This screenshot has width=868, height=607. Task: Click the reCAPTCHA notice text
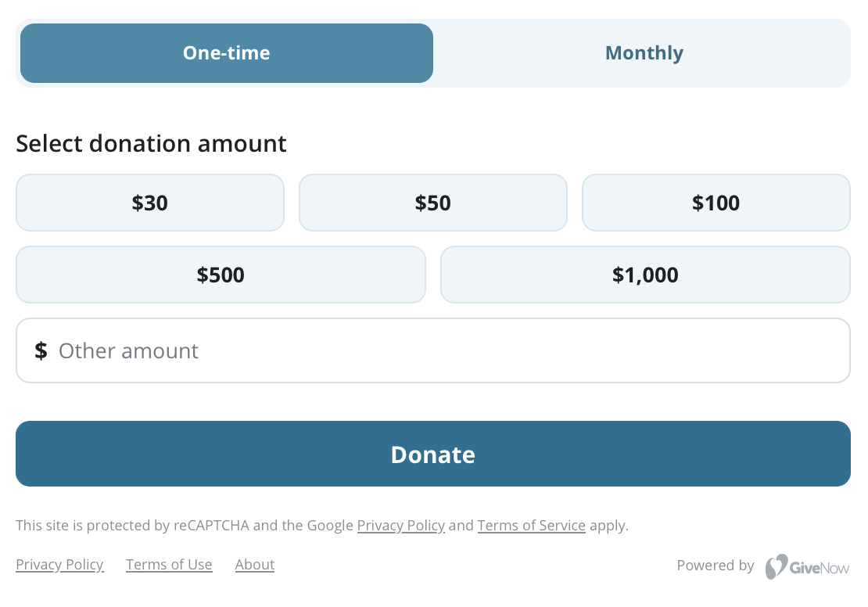[185, 525]
